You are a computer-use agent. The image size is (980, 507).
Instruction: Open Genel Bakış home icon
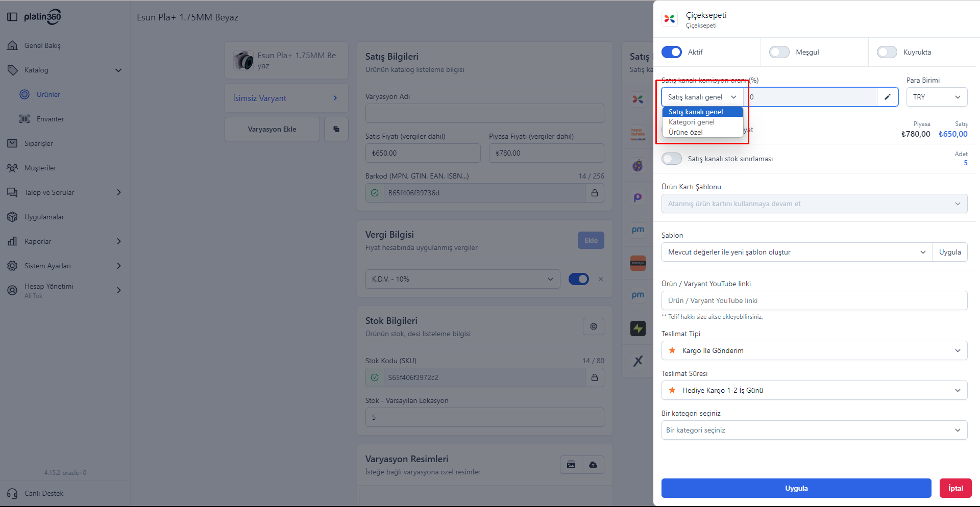point(12,45)
